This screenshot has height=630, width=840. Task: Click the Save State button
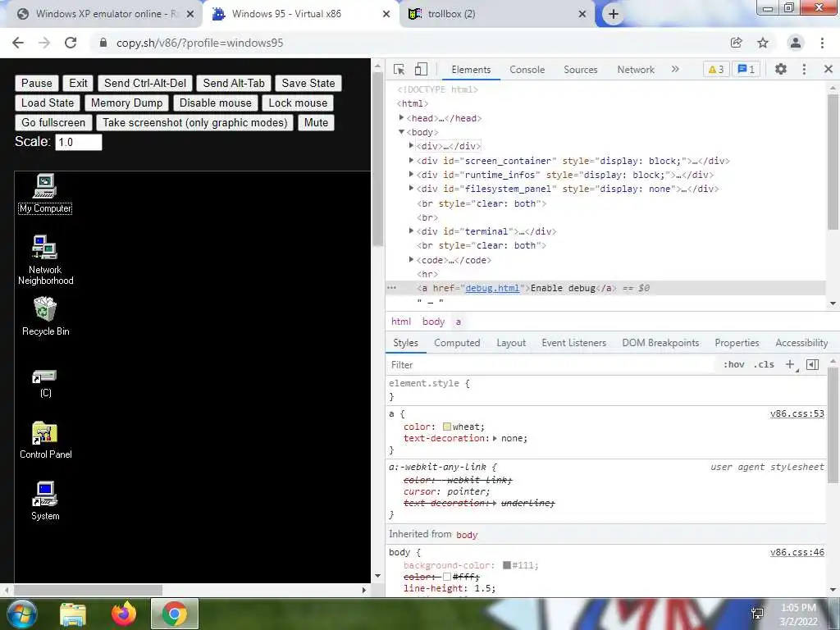[308, 83]
